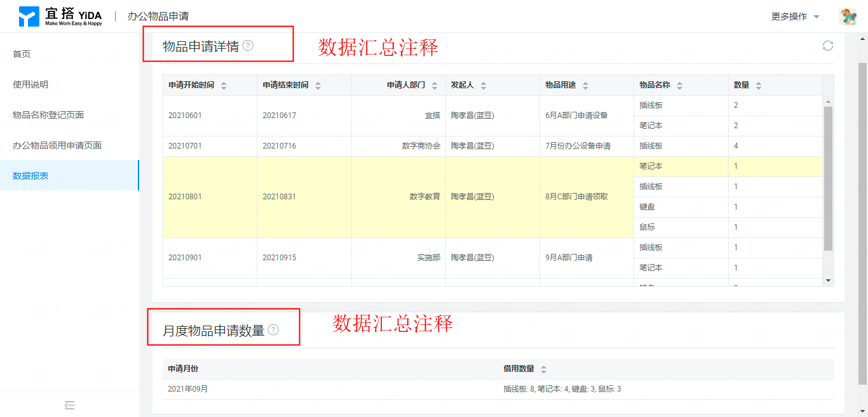Click 9月A部门申请 cell
Viewport: 868px width, 417px height.
click(587, 258)
